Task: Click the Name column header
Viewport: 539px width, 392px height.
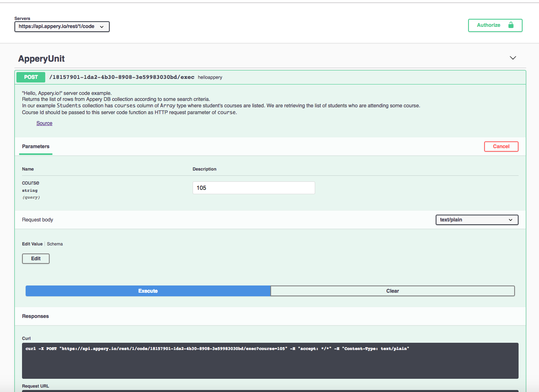Action: click(x=28, y=169)
